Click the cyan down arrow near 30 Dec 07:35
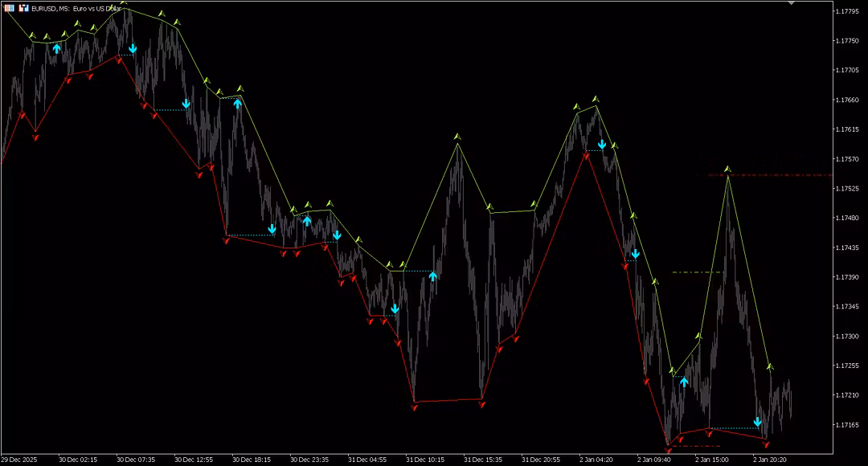This screenshot has height=466, width=868. [x=133, y=49]
